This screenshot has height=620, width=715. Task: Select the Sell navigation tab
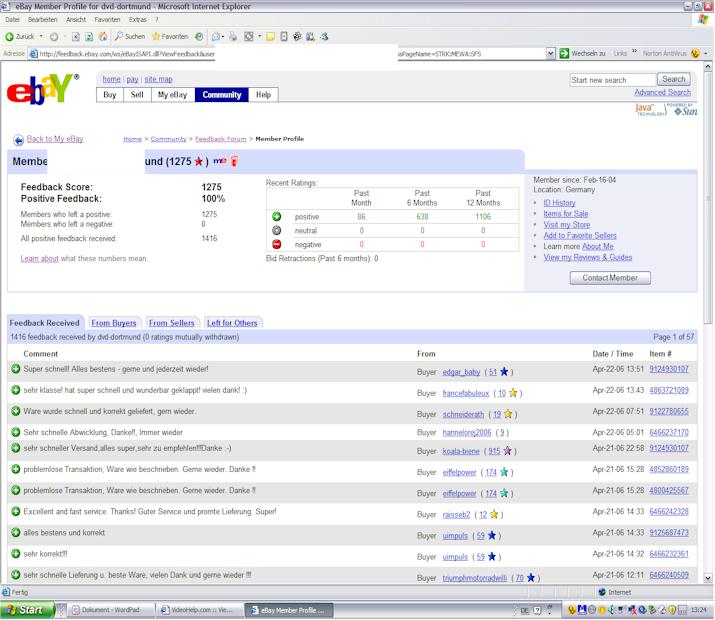137,95
